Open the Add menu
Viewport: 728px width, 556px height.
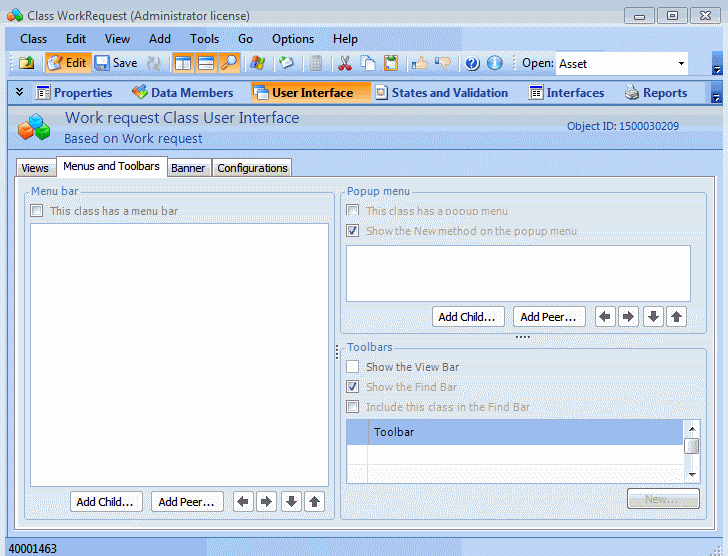[160, 39]
